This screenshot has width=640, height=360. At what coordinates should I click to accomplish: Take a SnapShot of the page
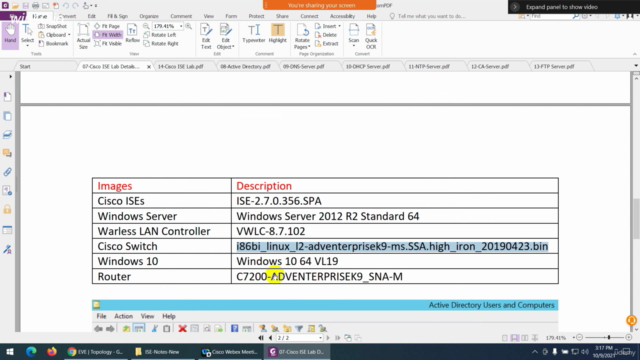click(x=53, y=26)
